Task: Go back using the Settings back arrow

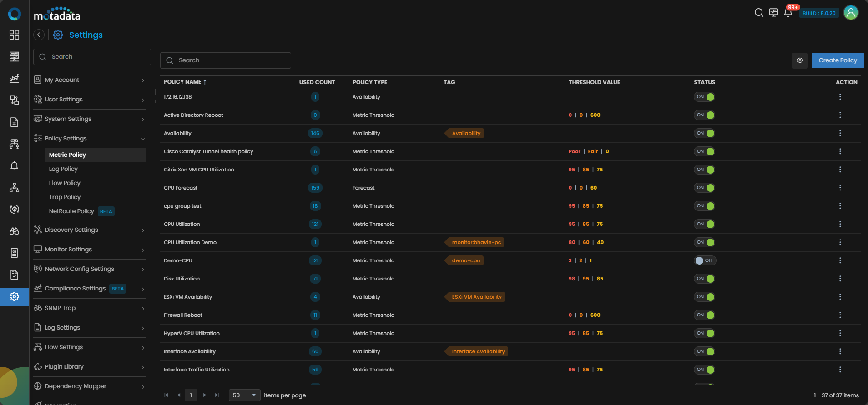Action: [x=39, y=35]
